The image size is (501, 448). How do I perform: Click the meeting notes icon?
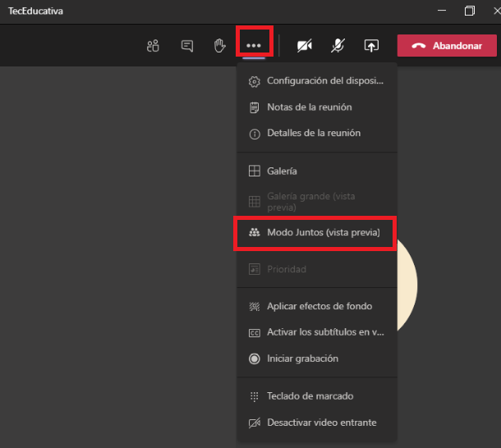click(254, 107)
